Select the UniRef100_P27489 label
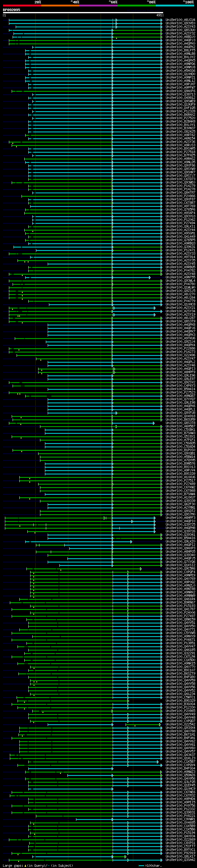The width and height of the screenshot is (197, 868). pos(180,484)
